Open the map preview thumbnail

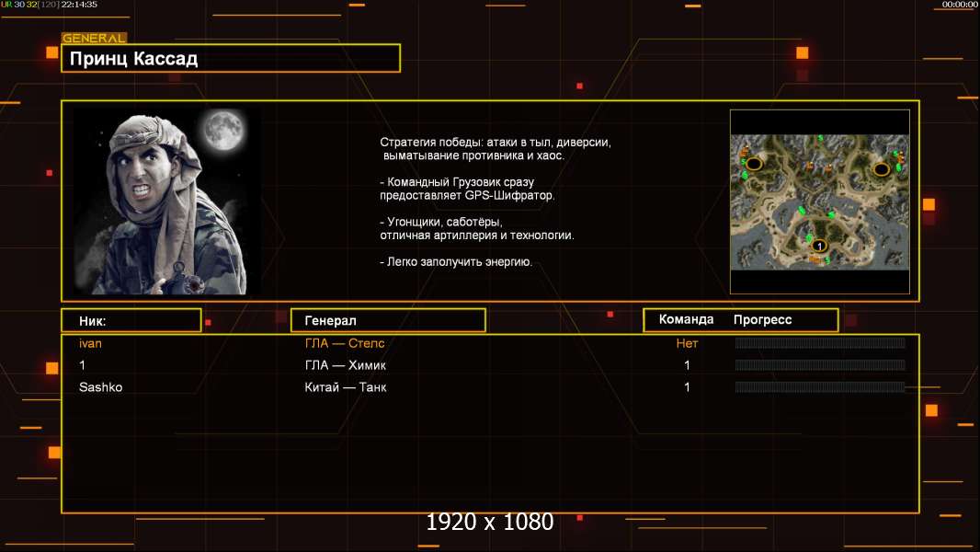point(819,201)
